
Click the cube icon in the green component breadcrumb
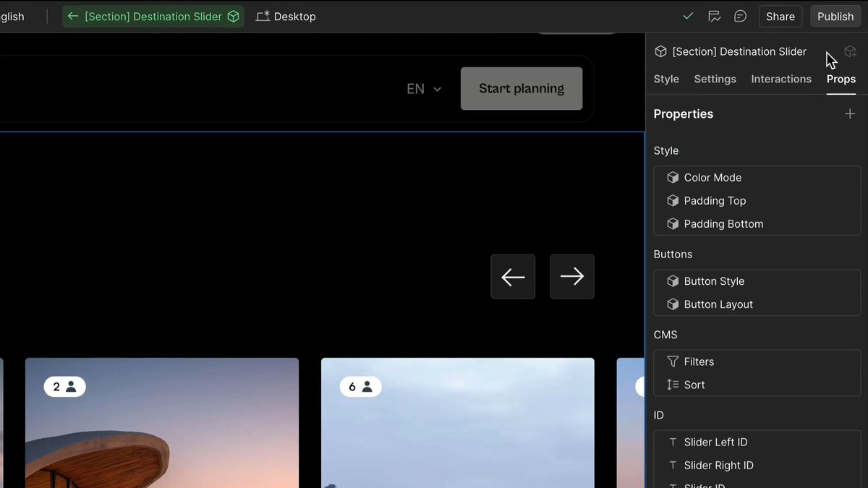pos(233,16)
